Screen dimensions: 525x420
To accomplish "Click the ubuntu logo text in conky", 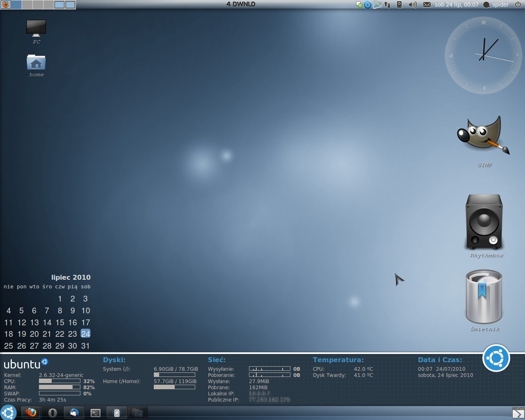I will tap(26, 364).
